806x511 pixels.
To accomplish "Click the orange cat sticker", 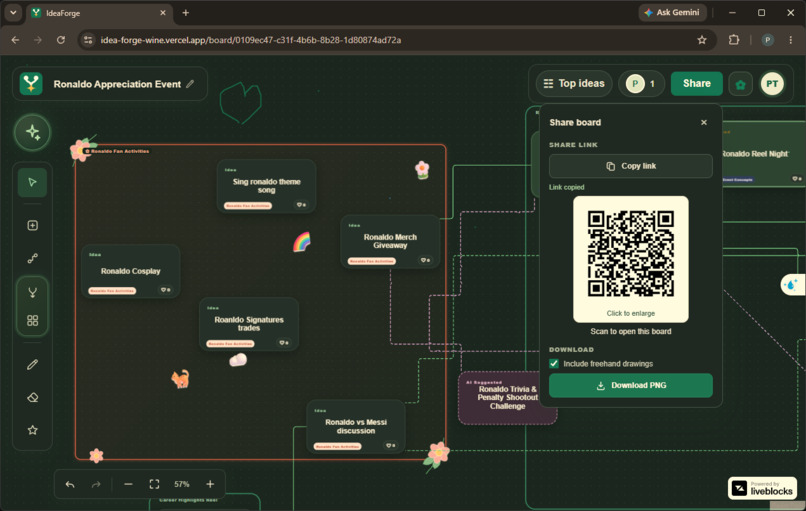I will [x=180, y=379].
